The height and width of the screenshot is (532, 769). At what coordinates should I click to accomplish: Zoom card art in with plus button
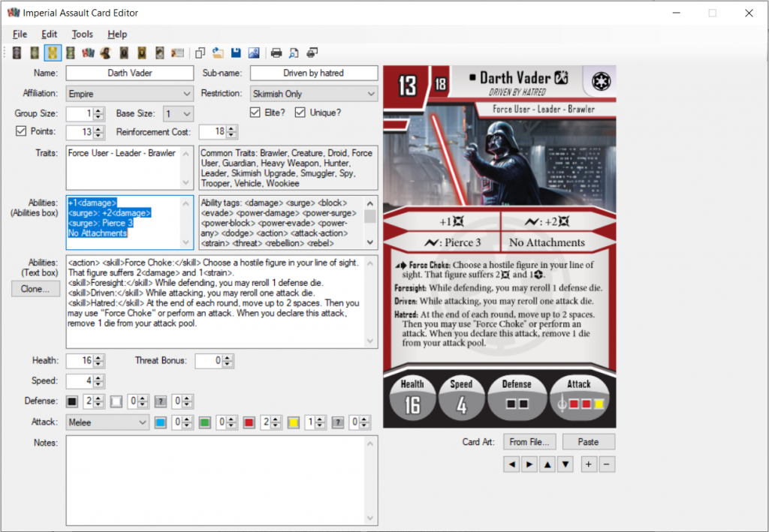589,464
